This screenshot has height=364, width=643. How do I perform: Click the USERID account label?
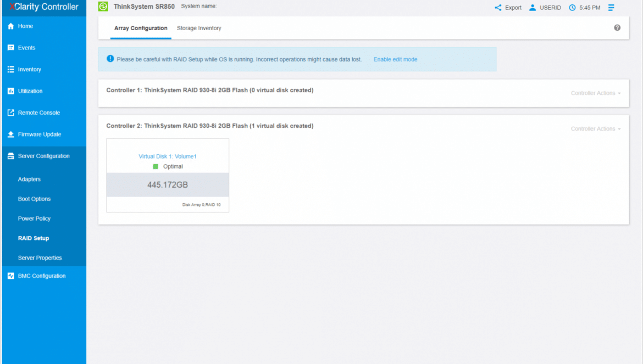coord(550,8)
